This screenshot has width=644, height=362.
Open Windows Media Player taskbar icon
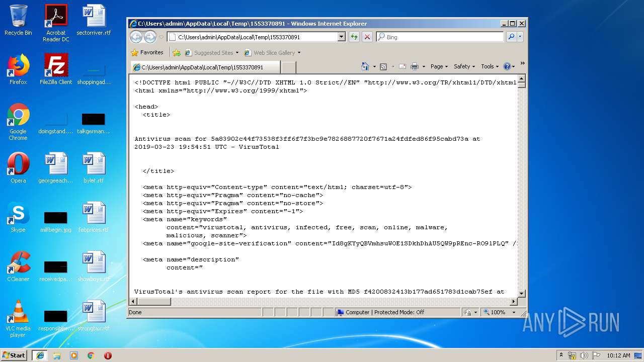pos(74,355)
